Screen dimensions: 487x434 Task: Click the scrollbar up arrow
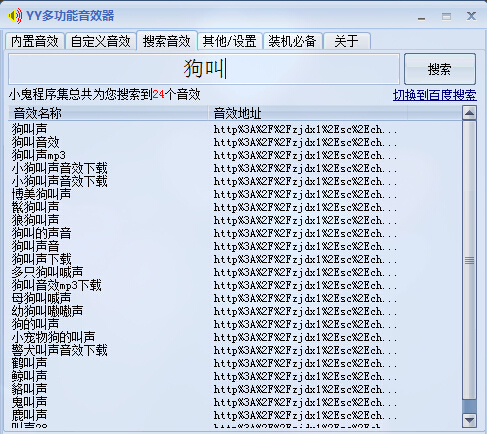[x=469, y=113]
